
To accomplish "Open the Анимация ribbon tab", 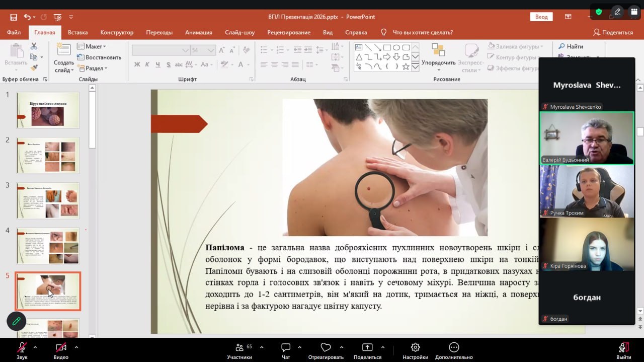I will [x=198, y=32].
